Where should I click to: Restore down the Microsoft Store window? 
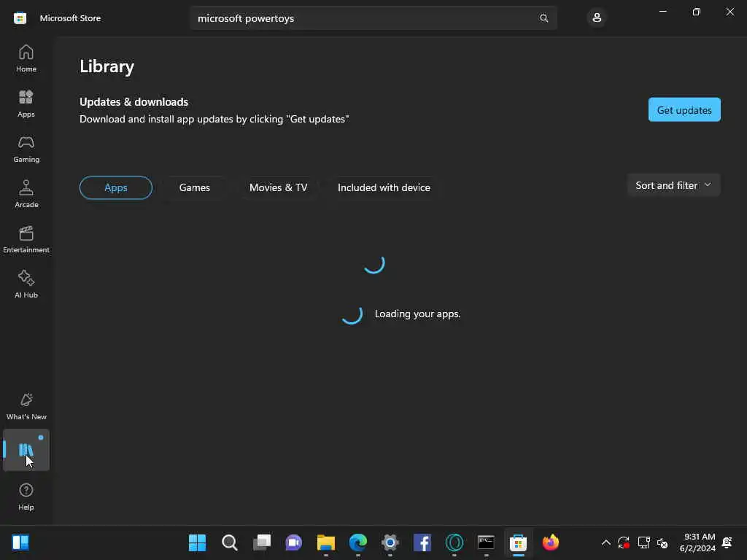(696, 12)
